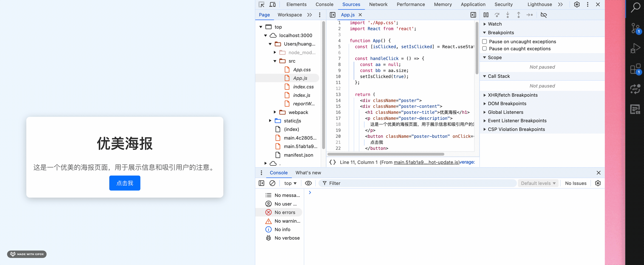Switch to the Network tab

pyautogui.click(x=378, y=4)
